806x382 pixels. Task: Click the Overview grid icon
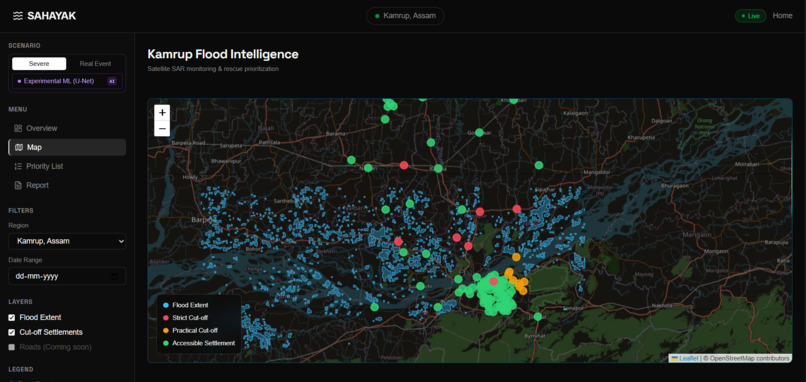click(18, 128)
